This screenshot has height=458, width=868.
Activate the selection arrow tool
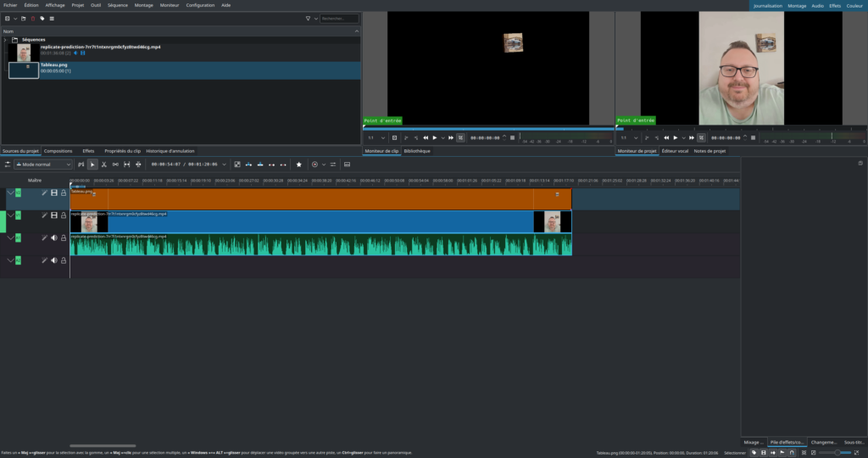tap(92, 165)
